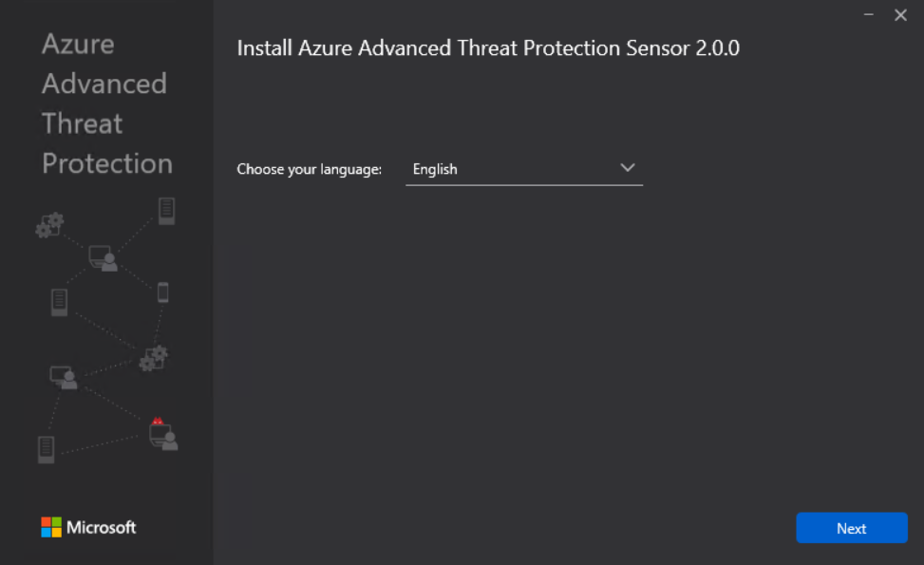Click the bottom-left server icon
The width and height of the screenshot is (924, 565).
coord(46,449)
